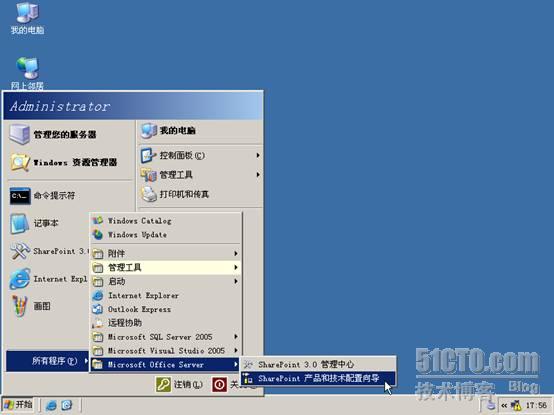Click Internet Explorer quick launch icon on taskbar
Viewport: 554px width, 415px height.
(x=51, y=405)
